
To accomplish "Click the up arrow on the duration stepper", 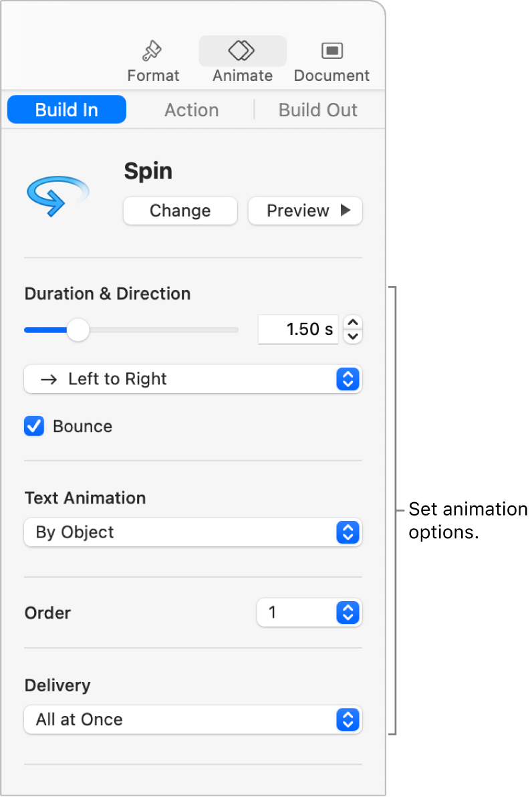I will [x=352, y=323].
